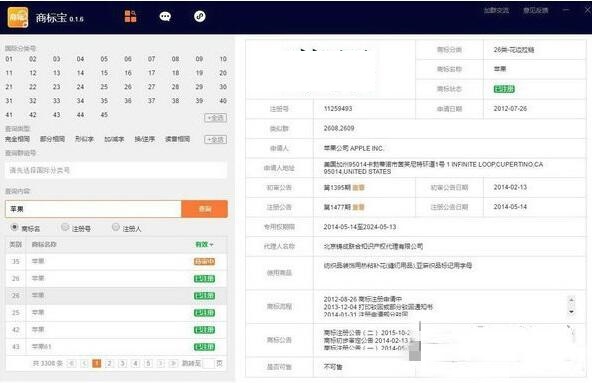Toggle the 完全相同 query type
The height and width of the screenshot is (383, 592).
[17, 139]
